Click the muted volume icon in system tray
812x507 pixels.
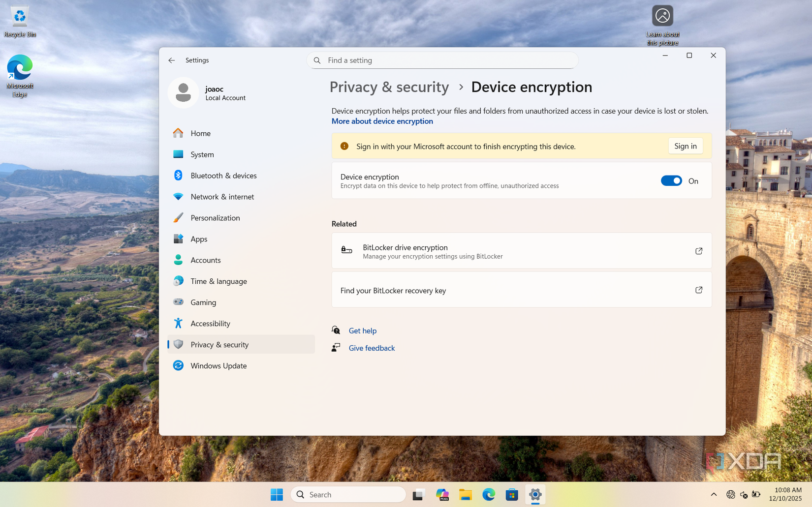[744, 494]
